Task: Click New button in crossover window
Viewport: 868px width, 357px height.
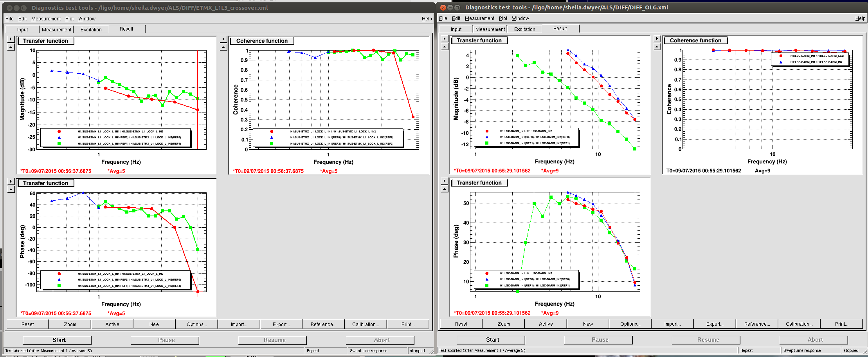Action: (x=154, y=324)
